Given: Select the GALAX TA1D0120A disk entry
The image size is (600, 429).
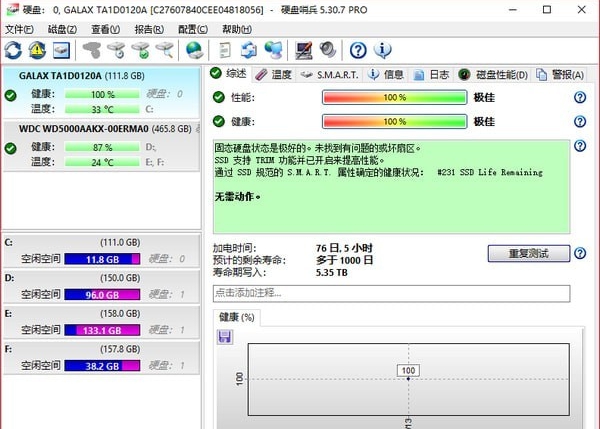Looking at the screenshot, I should [x=101, y=92].
